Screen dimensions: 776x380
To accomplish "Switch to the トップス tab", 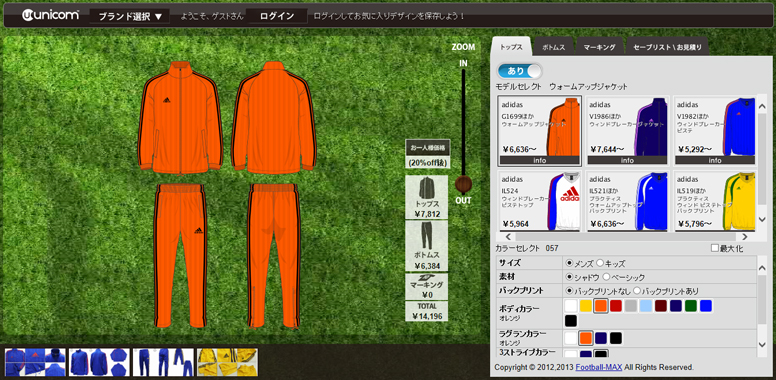I will (511, 47).
